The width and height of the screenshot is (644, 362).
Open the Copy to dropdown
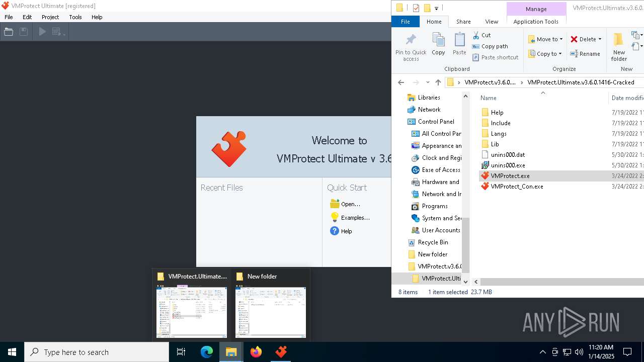pos(545,54)
